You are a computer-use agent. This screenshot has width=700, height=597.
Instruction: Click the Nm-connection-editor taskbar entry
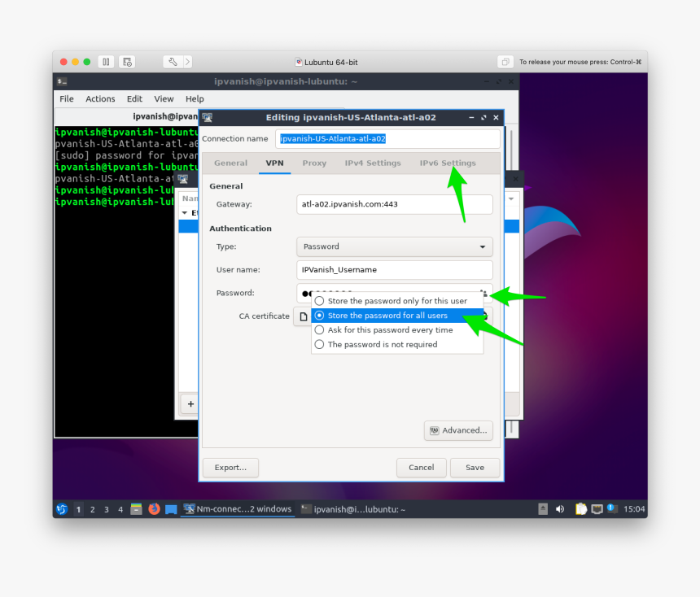coord(238,509)
